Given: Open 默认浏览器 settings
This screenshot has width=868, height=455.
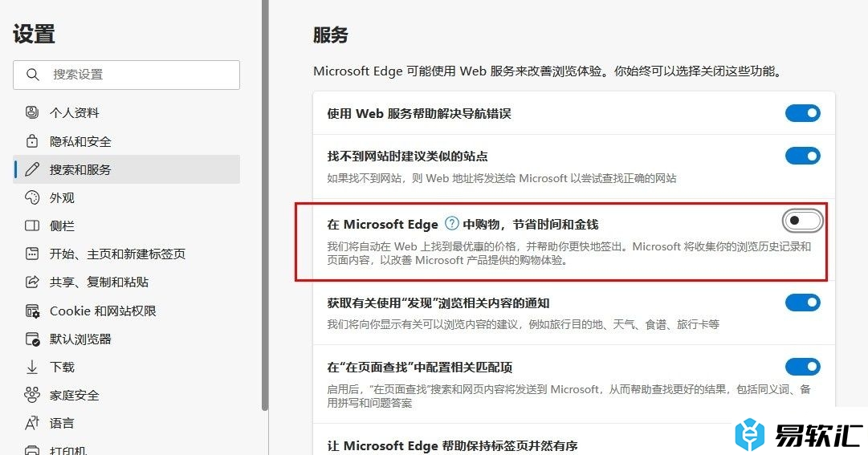Looking at the screenshot, I should (127, 339).
